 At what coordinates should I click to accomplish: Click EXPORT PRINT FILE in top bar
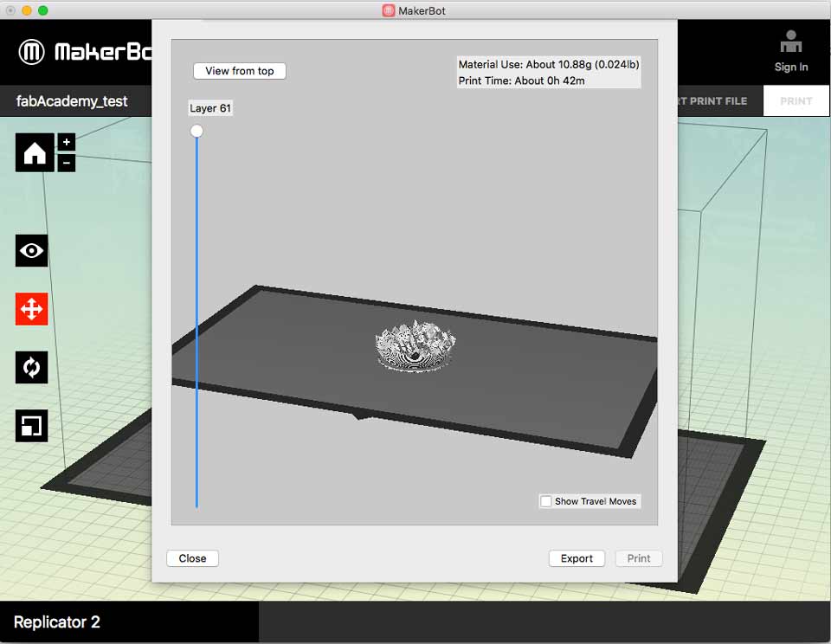coord(712,100)
